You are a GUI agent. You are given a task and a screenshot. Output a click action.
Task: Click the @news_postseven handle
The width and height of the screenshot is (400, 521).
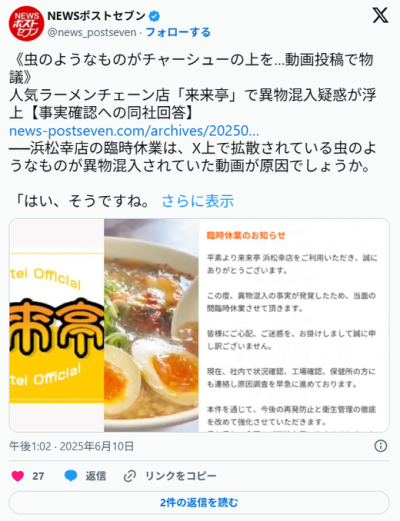(92, 32)
